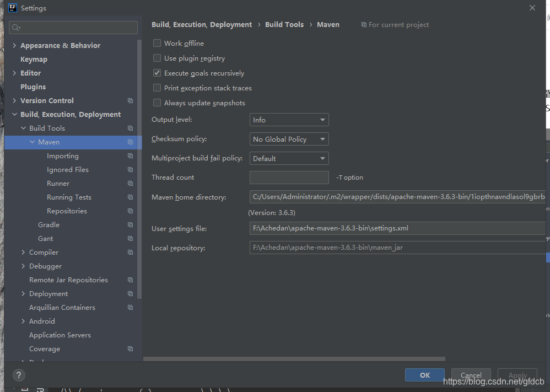550x392 pixels.
Task: Select Ignored Files under Maven
Action: pyautogui.click(x=68, y=169)
